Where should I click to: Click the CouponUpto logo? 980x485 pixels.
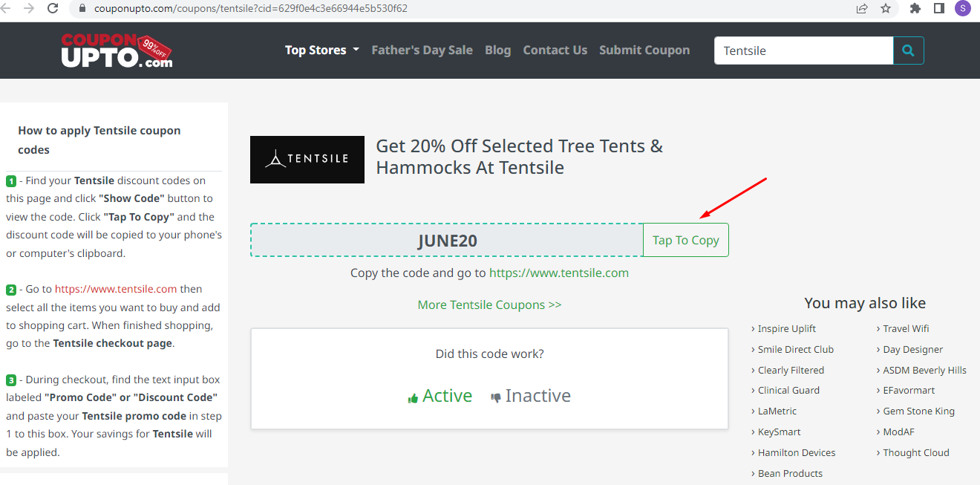[116, 51]
